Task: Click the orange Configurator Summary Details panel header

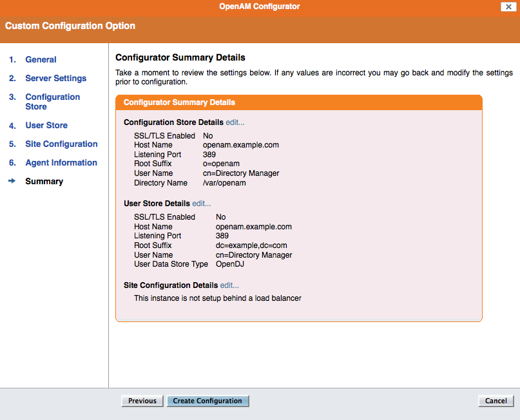Action: point(299,102)
